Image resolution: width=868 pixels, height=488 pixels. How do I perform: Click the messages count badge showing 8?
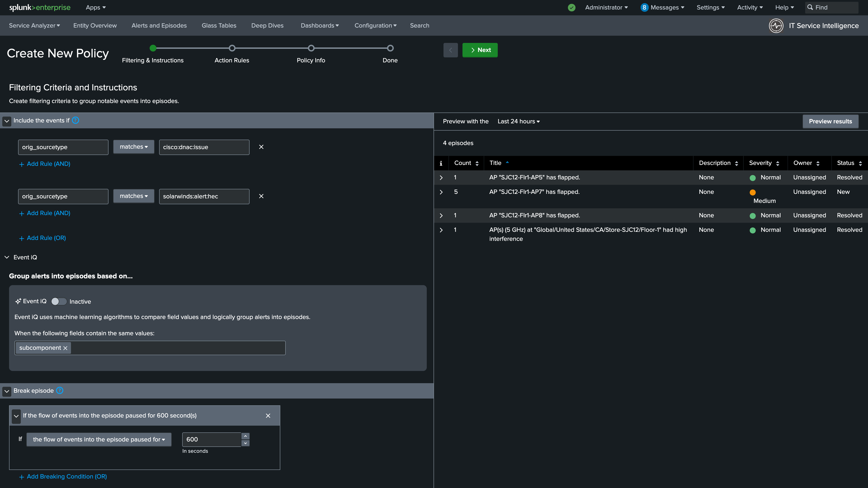pos(644,7)
